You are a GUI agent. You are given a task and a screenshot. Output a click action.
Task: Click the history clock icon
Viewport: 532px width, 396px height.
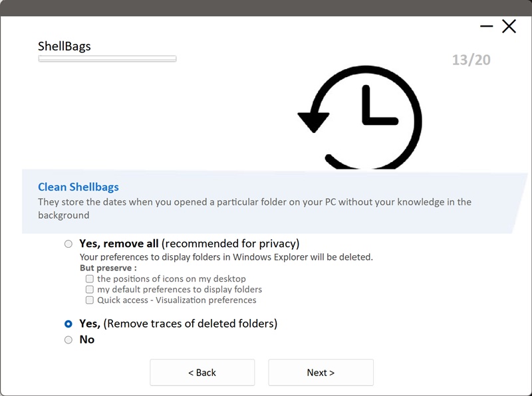point(360,118)
